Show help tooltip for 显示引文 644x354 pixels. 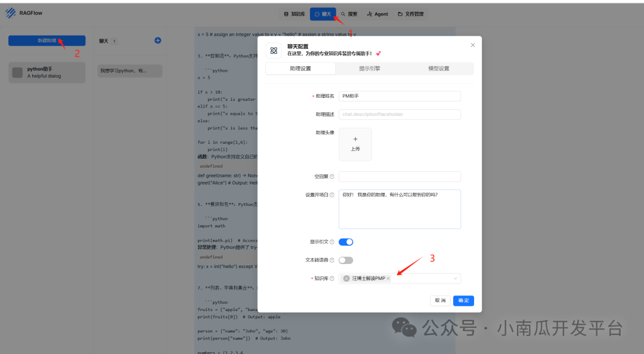pyautogui.click(x=332, y=242)
